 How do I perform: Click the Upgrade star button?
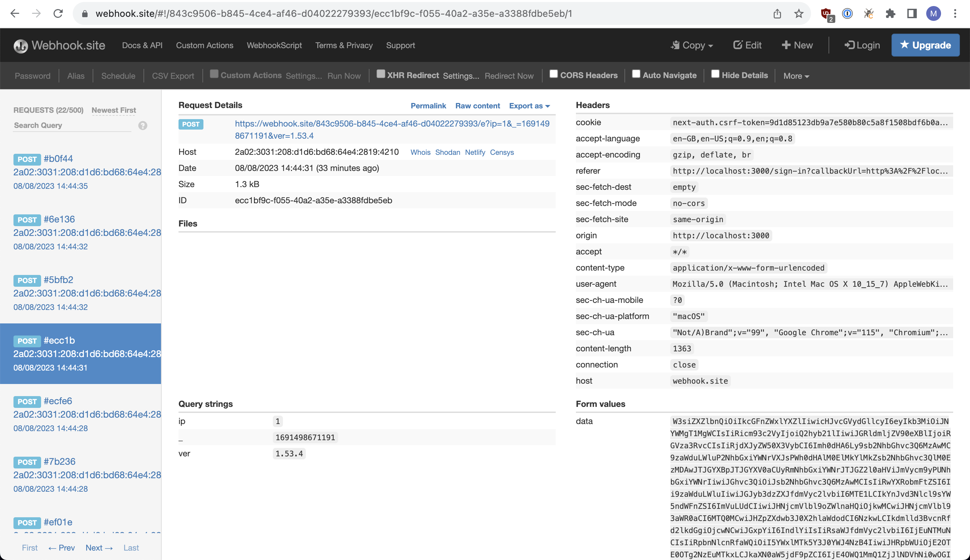pyautogui.click(x=925, y=45)
